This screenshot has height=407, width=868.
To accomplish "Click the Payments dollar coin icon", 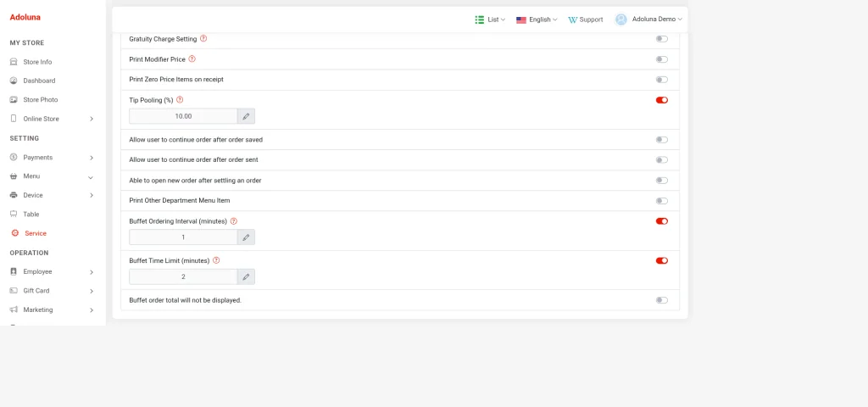I will point(14,157).
